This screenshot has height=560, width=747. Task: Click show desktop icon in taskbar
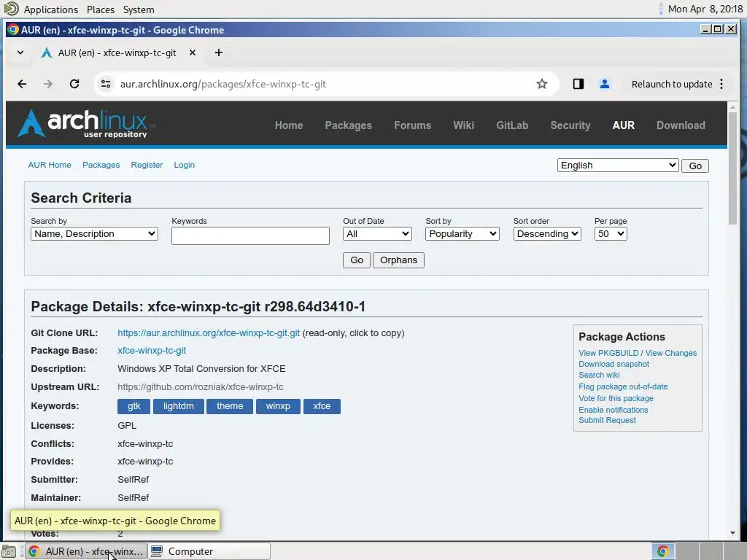[9, 551]
